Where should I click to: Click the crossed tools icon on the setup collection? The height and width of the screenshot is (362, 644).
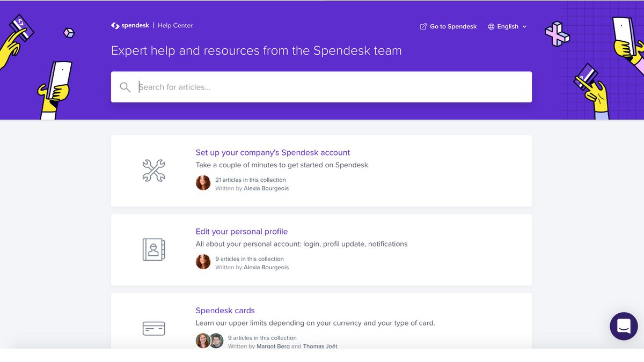coord(154,170)
